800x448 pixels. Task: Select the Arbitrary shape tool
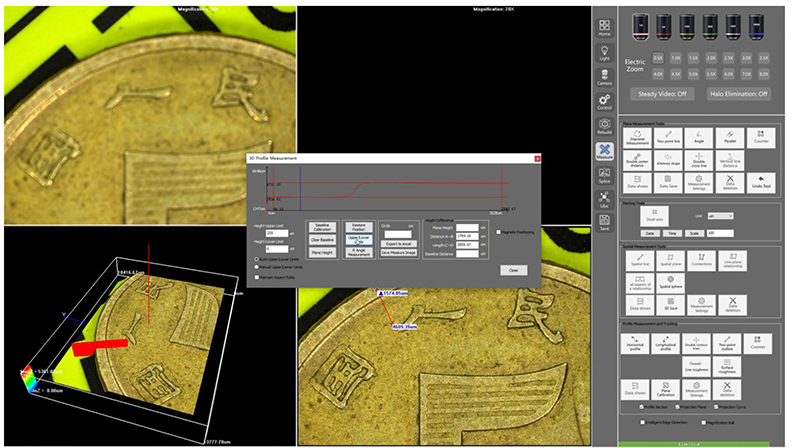(668, 160)
